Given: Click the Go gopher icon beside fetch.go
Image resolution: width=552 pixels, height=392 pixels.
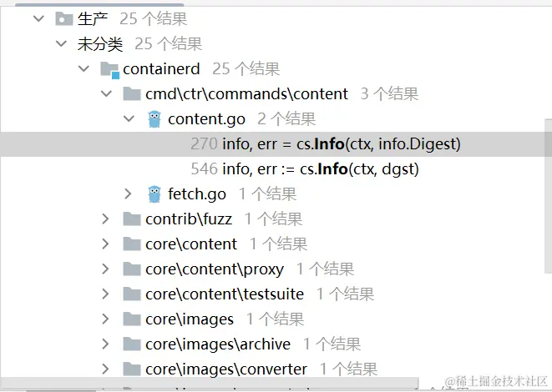Looking at the screenshot, I should [x=154, y=194].
